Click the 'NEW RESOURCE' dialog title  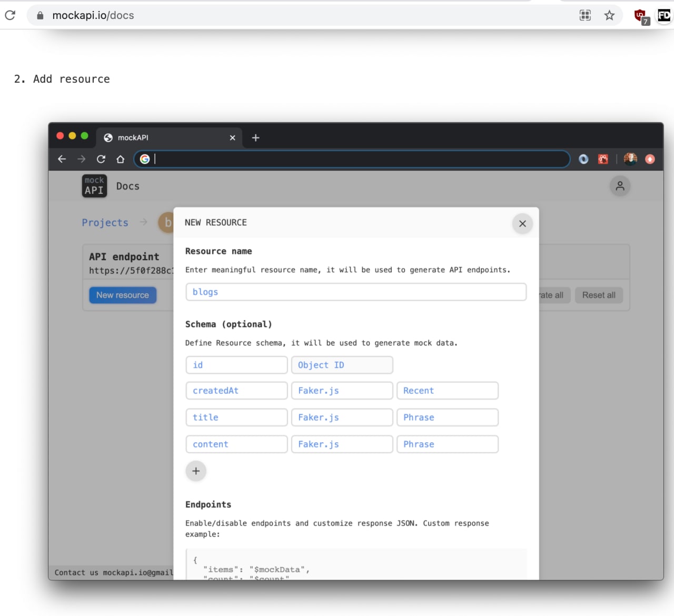coord(216,223)
